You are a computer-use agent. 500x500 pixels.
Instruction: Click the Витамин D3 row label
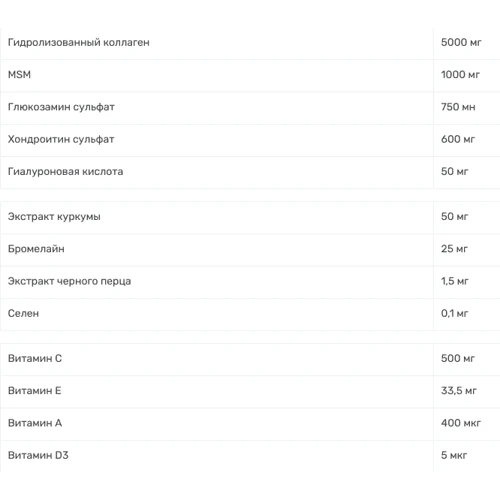[x=38, y=455]
